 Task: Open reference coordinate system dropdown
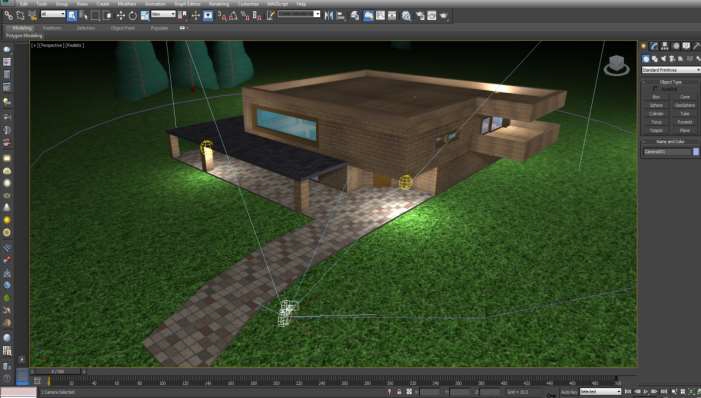pos(163,14)
